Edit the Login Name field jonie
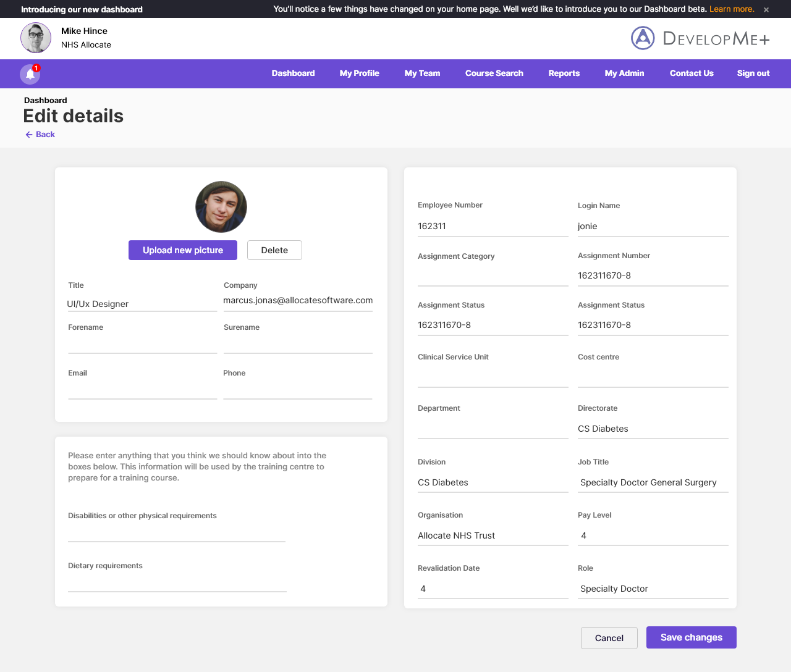791x672 pixels. tap(653, 227)
